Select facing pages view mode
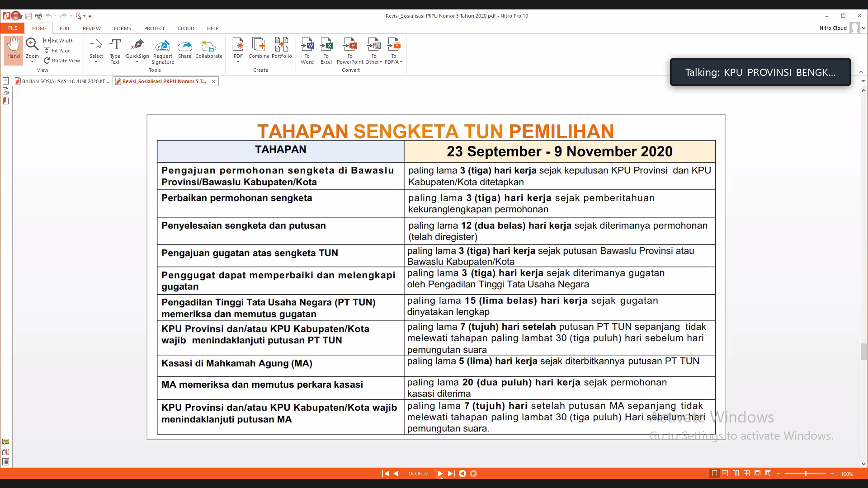The width and height of the screenshot is (868, 488). pyautogui.click(x=736, y=474)
